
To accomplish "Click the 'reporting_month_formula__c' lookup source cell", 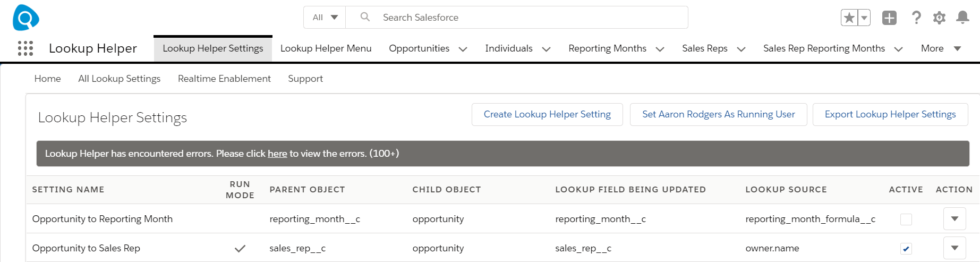I will click(x=810, y=219).
